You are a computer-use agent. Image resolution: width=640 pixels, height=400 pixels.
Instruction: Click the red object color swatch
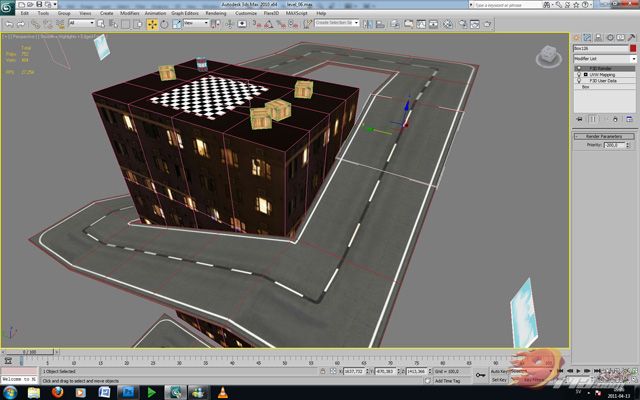pyautogui.click(x=631, y=47)
